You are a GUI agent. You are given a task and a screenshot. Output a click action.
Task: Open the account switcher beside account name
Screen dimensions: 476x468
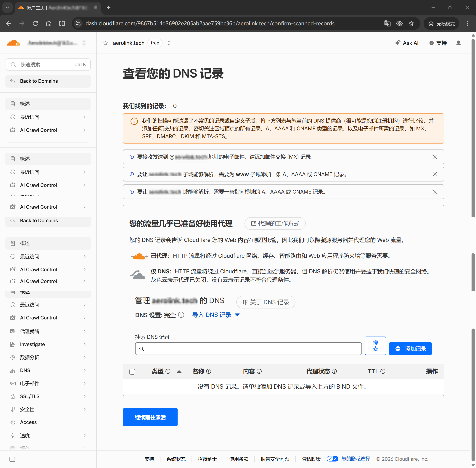coord(84,43)
